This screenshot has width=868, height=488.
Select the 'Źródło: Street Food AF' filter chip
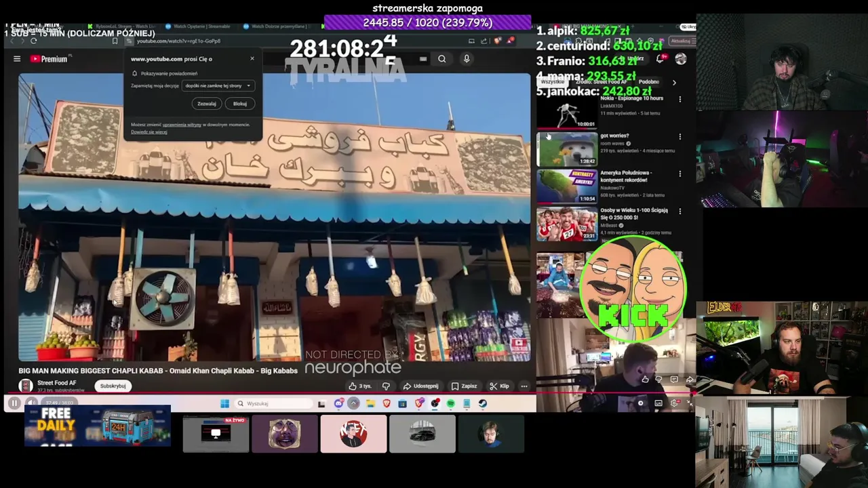(x=600, y=82)
